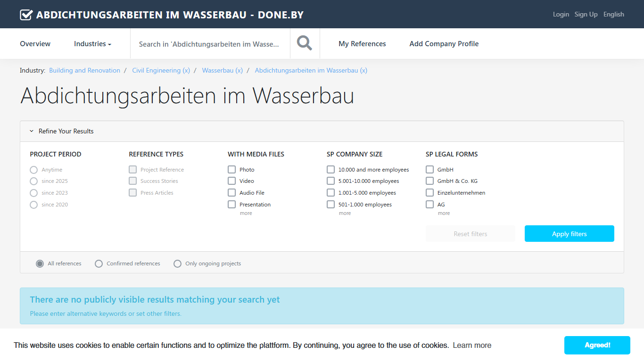The height and width of the screenshot is (362, 644).
Task: Open Abdichtungsarbeiten im Wasserbau breadcrumb link
Action: (311, 70)
